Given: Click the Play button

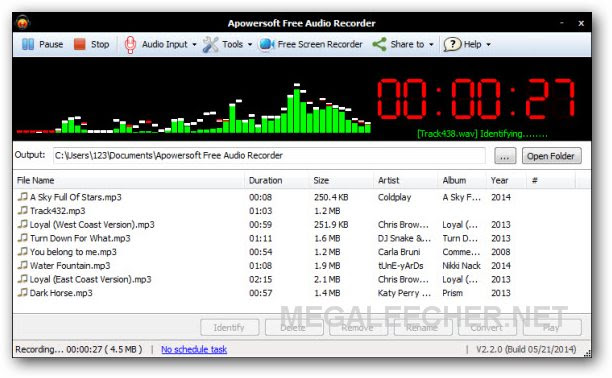Looking at the screenshot, I should (x=552, y=327).
